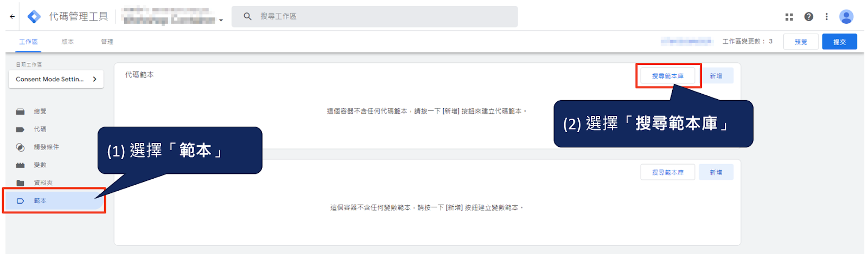Open the help question mark icon
868x254 pixels.
808,17
